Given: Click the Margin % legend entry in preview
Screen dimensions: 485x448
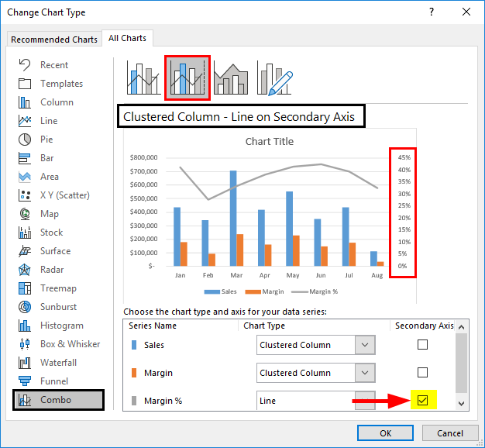Looking at the screenshot, I should coord(315,291).
